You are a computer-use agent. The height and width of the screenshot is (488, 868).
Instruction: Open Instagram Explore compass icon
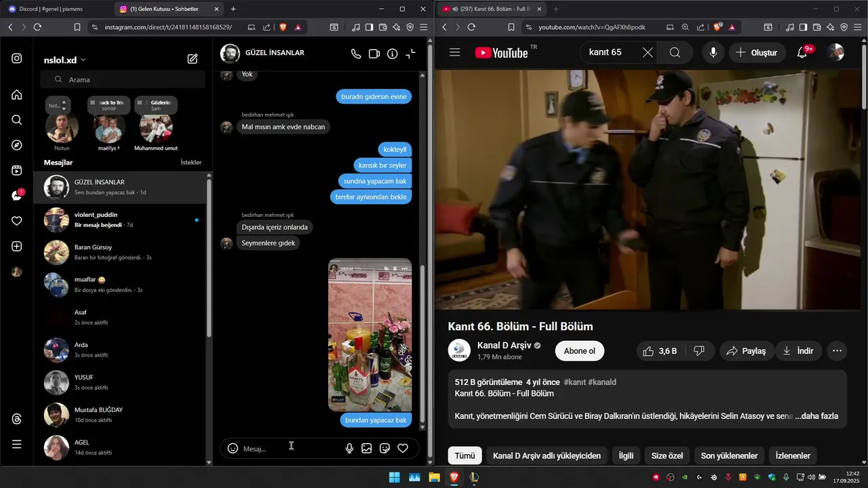[17, 145]
